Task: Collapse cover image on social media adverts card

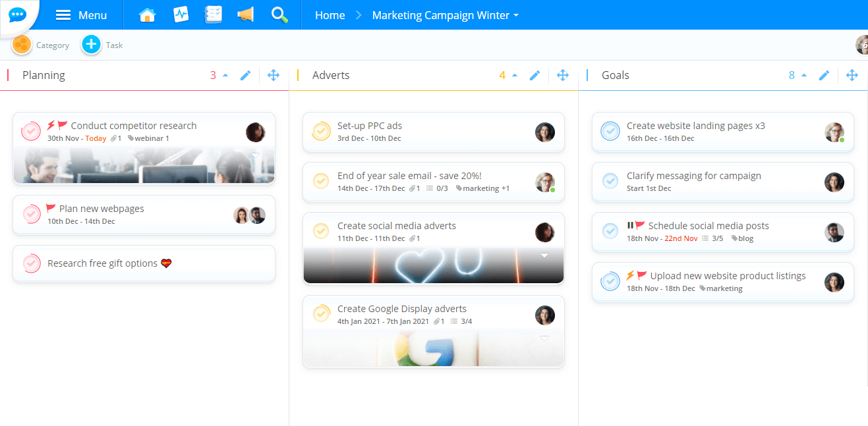Action: (x=544, y=255)
